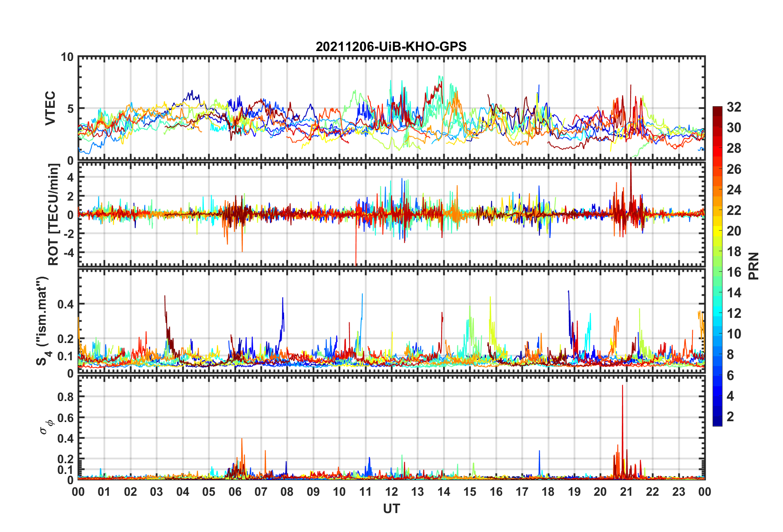The height and width of the screenshot is (532, 783).
Task: Click the VTEC y-axis label
Action: 50,108
